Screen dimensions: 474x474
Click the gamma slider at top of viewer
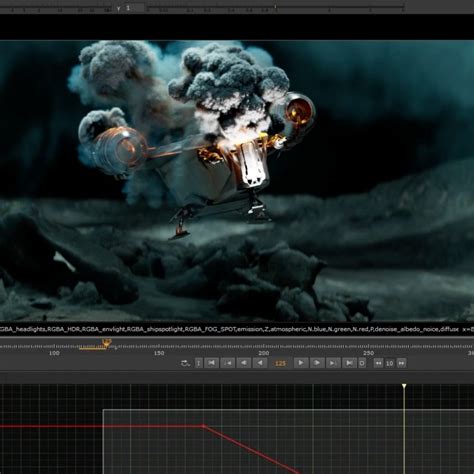(x=276, y=7)
